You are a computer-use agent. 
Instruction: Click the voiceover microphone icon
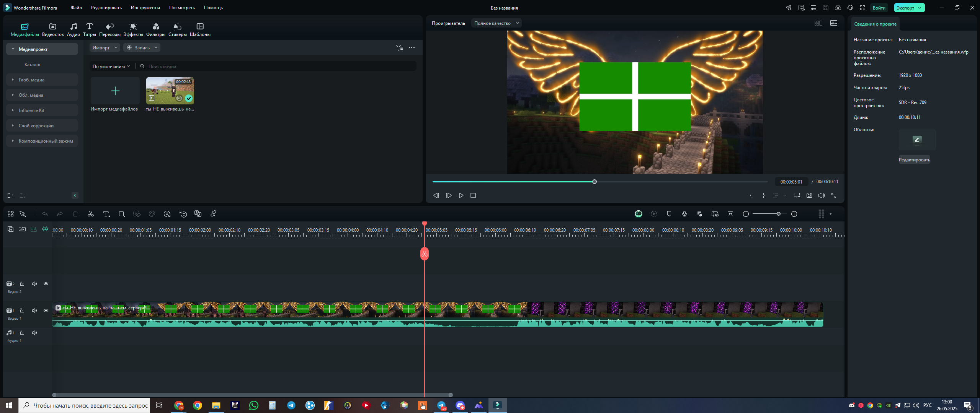(684, 214)
